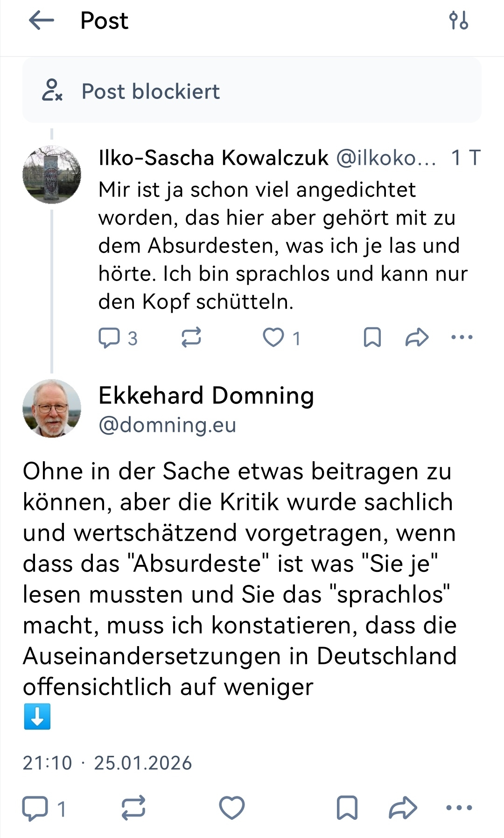The width and height of the screenshot is (504, 838).
Task: Share Ekkehard Domning's post
Action: click(403, 808)
